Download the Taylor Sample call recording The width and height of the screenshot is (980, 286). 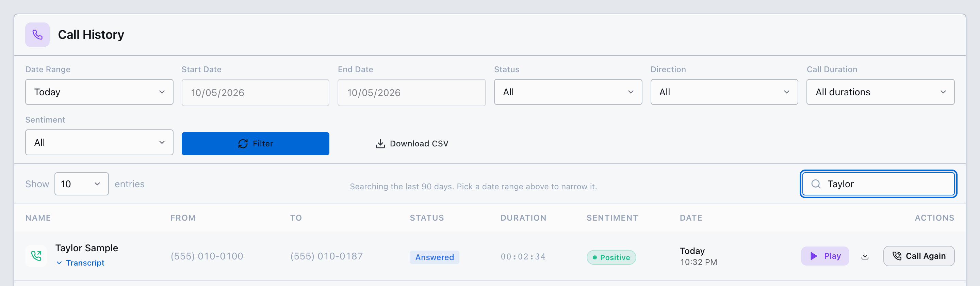[x=865, y=256]
